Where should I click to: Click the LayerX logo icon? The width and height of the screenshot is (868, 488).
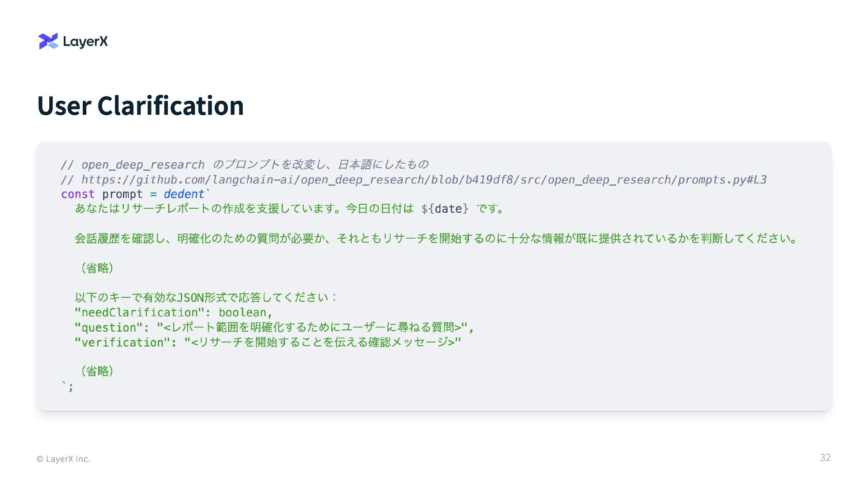[x=48, y=41]
